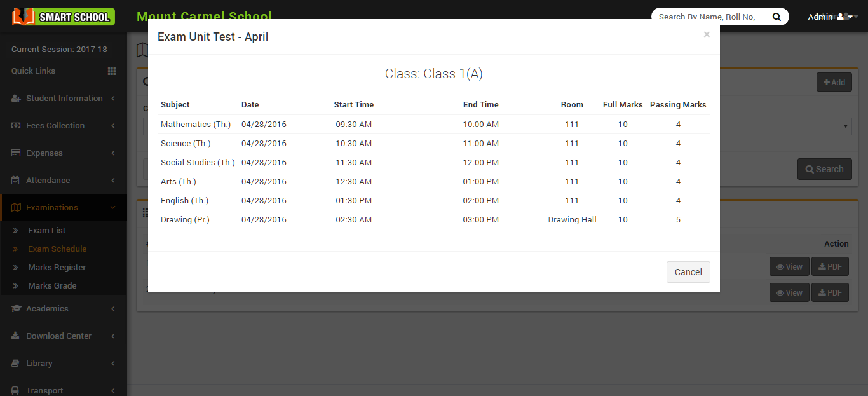
Task: Close the Exam Unit Test modal
Action: 707,34
